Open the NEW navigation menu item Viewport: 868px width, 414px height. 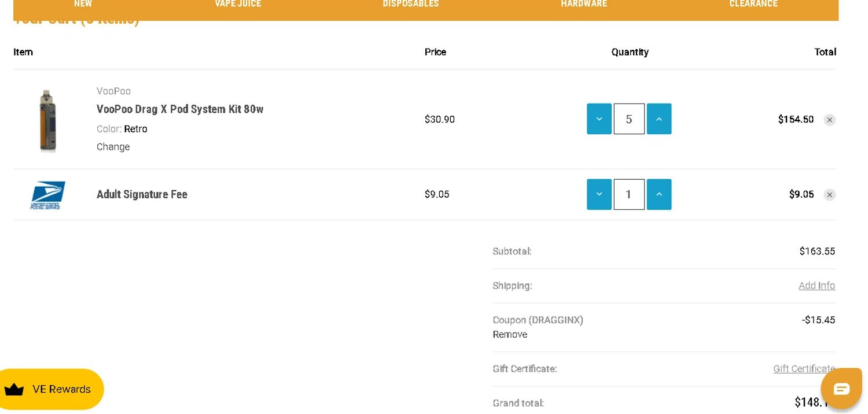[83, 4]
